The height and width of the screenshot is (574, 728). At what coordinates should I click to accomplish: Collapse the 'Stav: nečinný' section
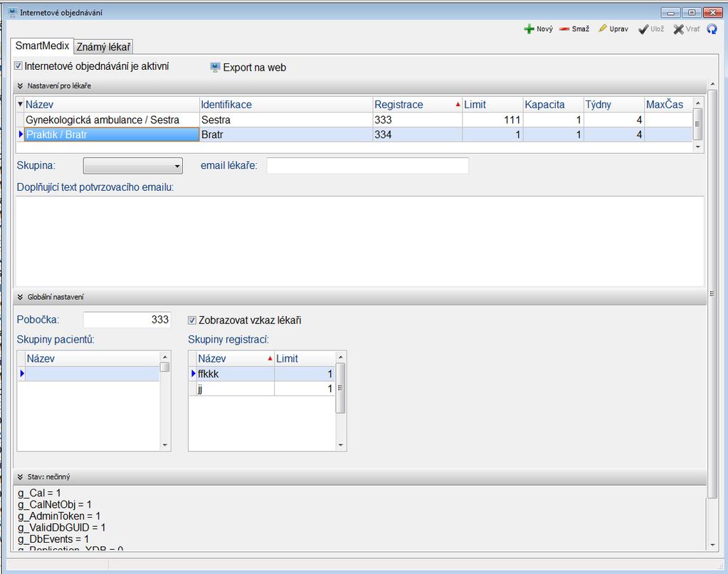20,477
